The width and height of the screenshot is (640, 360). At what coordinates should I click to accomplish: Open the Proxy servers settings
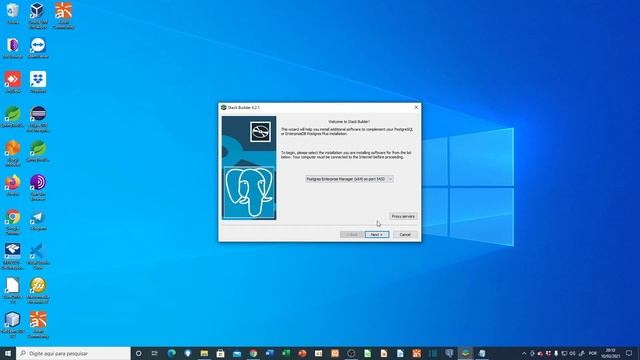403,216
